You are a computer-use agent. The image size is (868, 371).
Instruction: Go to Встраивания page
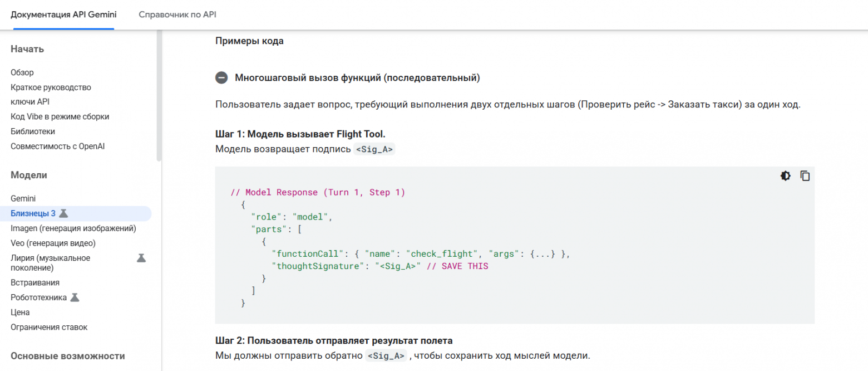(x=35, y=282)
